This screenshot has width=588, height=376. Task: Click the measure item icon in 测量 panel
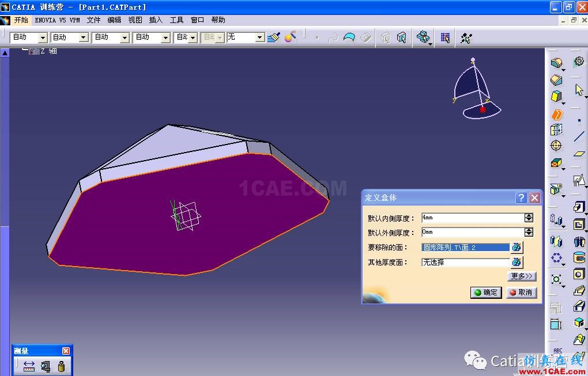(46, 366)
